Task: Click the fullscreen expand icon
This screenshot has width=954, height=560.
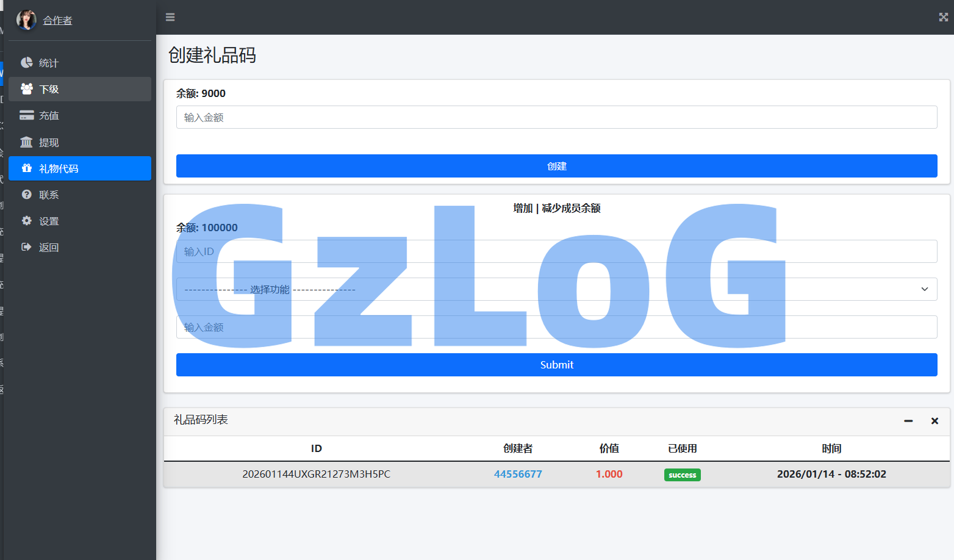Action: pyautogui.click(x=943, y=17)
